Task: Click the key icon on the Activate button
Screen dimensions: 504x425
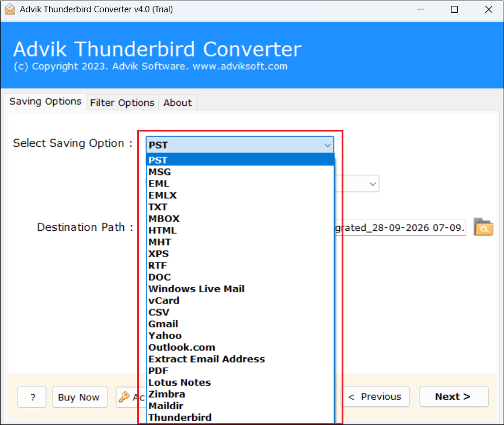Action: click(124, 397)
